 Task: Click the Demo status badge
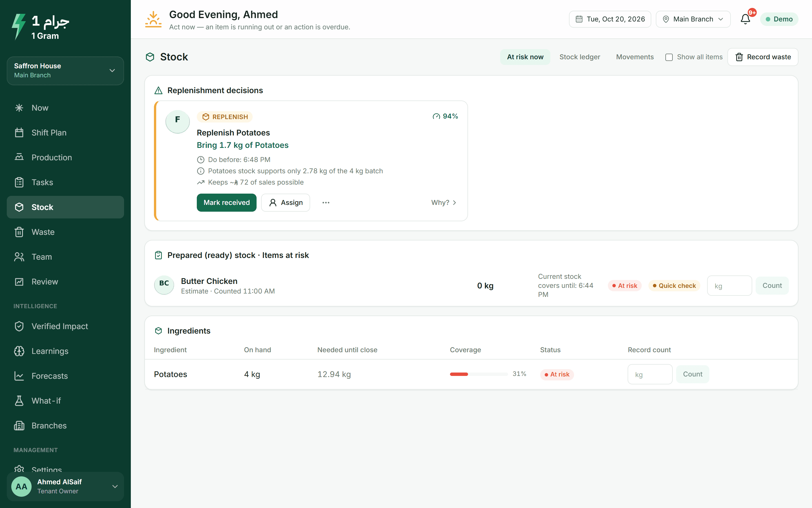click(779, 19)
